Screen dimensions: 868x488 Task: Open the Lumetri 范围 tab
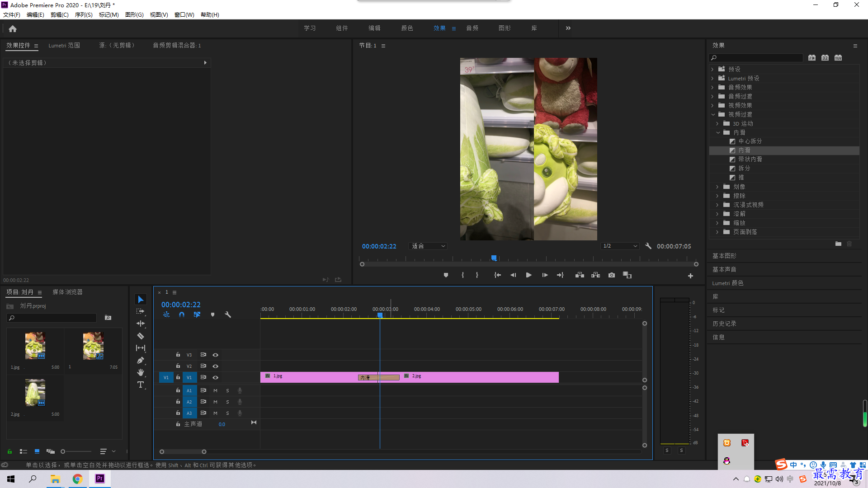coord(64,45)
